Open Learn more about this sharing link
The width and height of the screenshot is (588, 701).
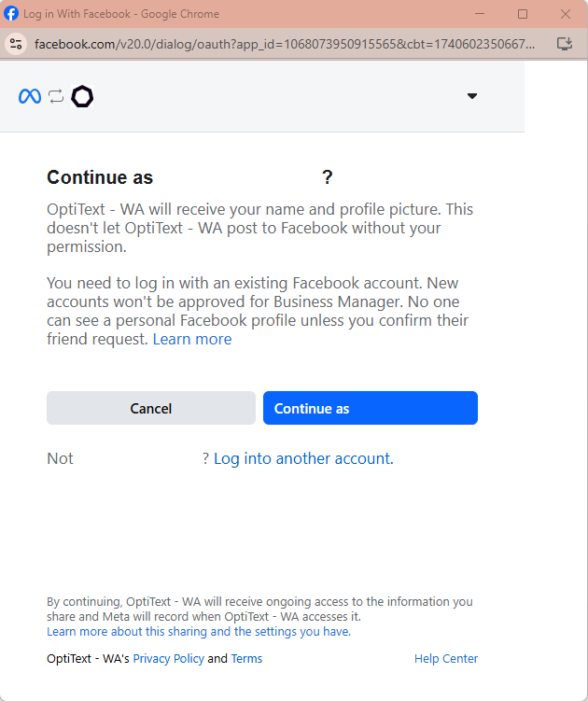(x=199, y=631)
